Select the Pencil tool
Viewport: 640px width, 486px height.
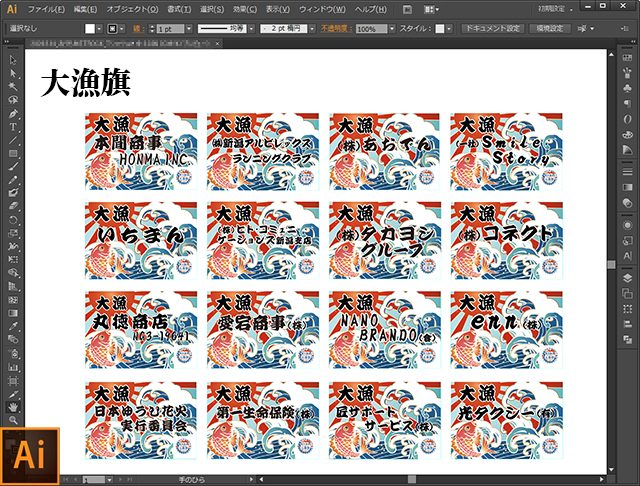click(x=13, y=180)
